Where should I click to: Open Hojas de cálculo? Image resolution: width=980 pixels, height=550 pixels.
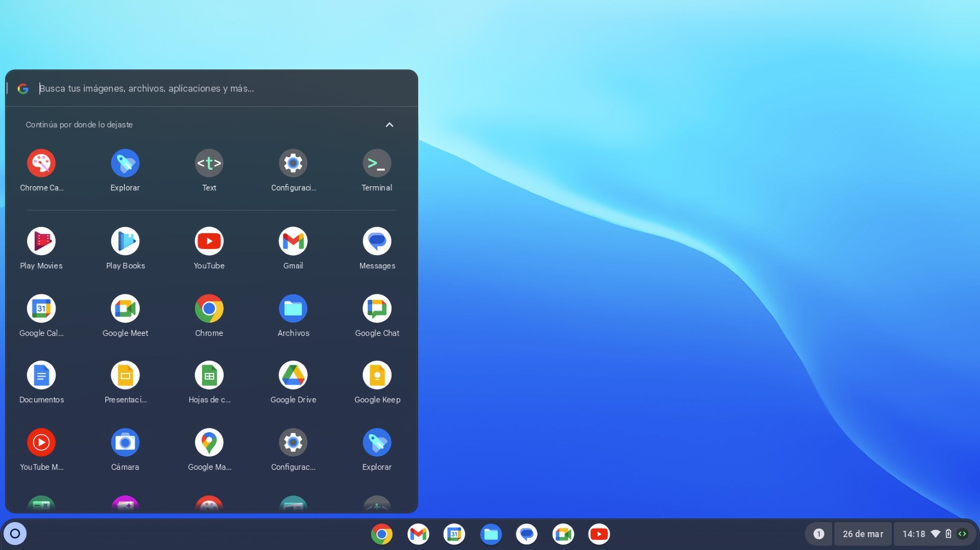pos(209,376)
